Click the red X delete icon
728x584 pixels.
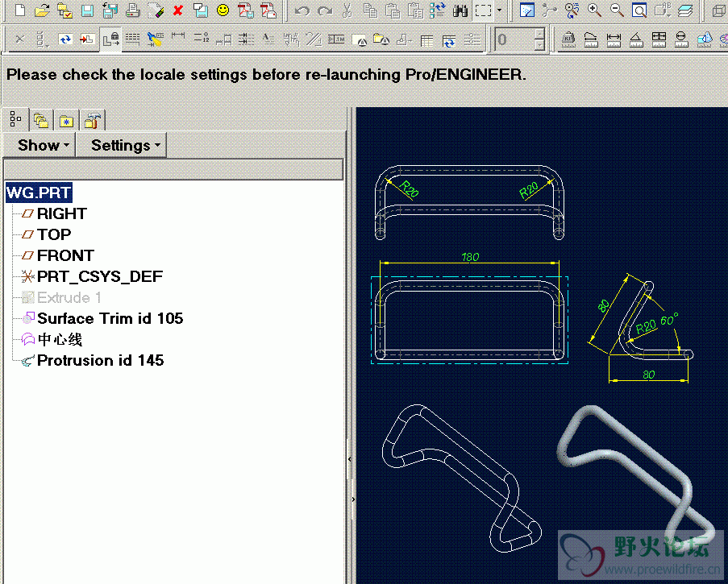point(177,10)
